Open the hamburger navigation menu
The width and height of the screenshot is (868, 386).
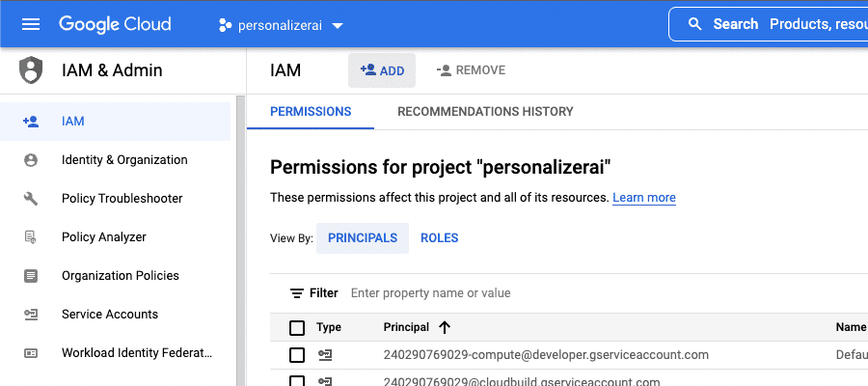[x=31, y=24]
